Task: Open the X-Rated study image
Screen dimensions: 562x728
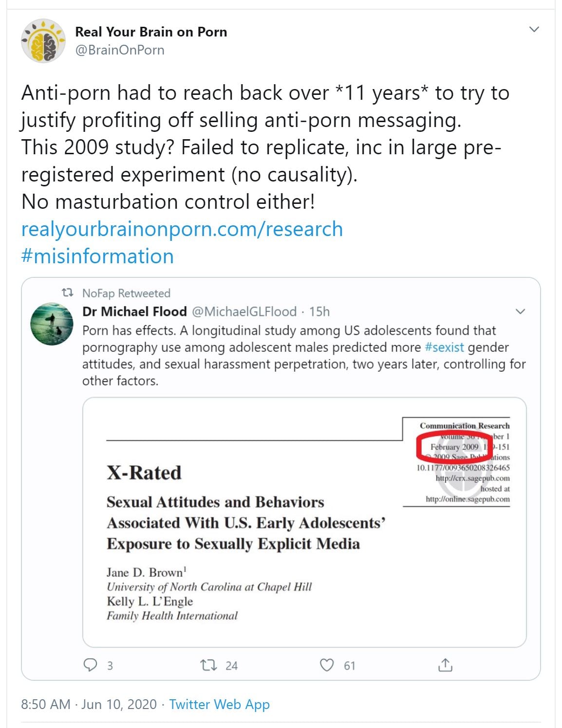Action: pos(304,522)
